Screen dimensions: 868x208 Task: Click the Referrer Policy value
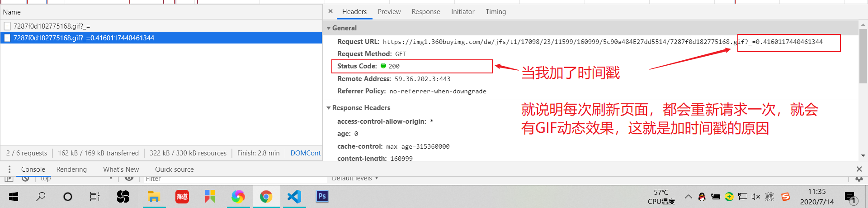coord(438,91)
